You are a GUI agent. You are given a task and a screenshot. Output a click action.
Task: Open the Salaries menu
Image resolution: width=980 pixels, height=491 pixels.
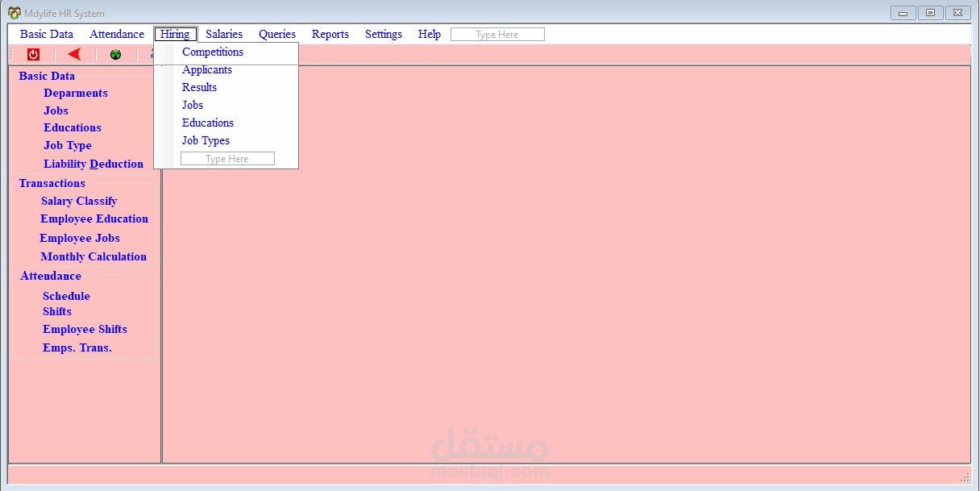224,34
